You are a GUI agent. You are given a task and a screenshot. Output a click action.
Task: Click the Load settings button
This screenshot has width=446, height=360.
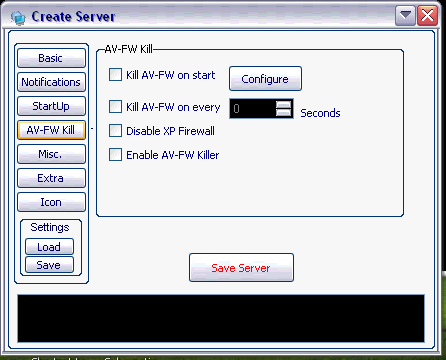pyautogui.click(x=49, y=247)
